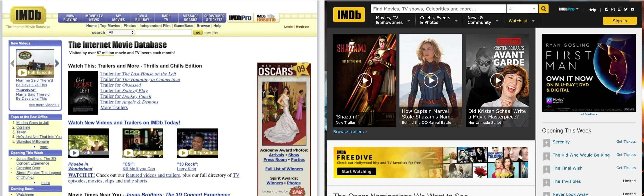Open the Showtimes & Tickets tab

pos(214,18)
